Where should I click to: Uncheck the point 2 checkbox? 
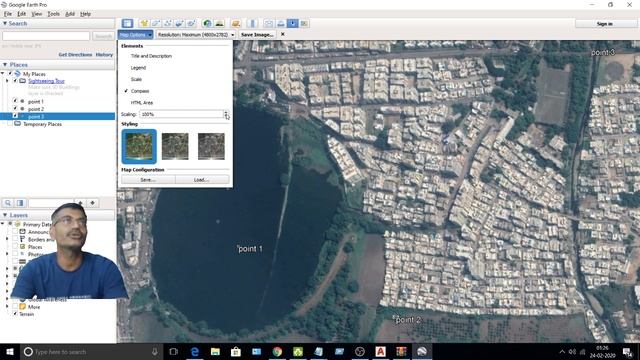[x=15, y=109]
